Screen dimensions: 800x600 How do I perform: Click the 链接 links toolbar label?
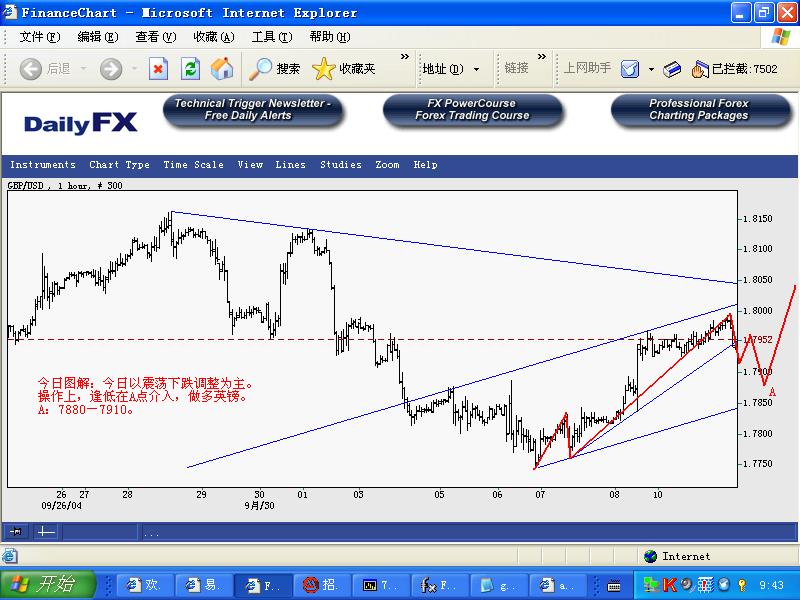[516, 68]
